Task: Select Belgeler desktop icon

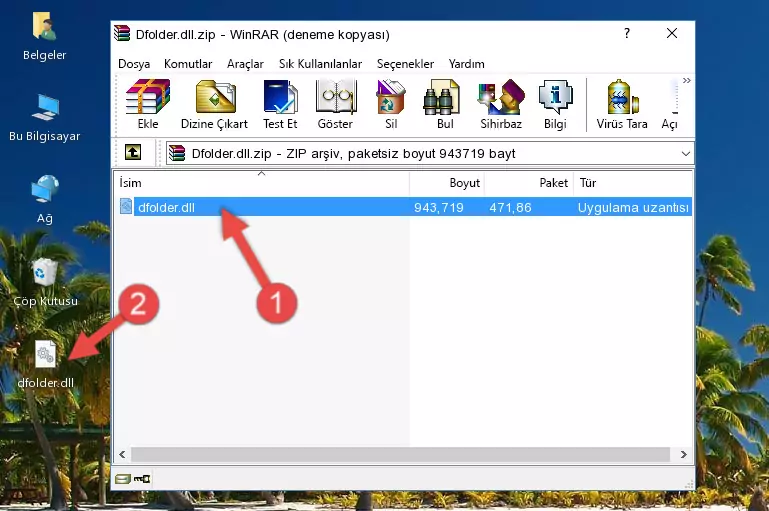Action: pyautogui.click(x=44, y=37)
